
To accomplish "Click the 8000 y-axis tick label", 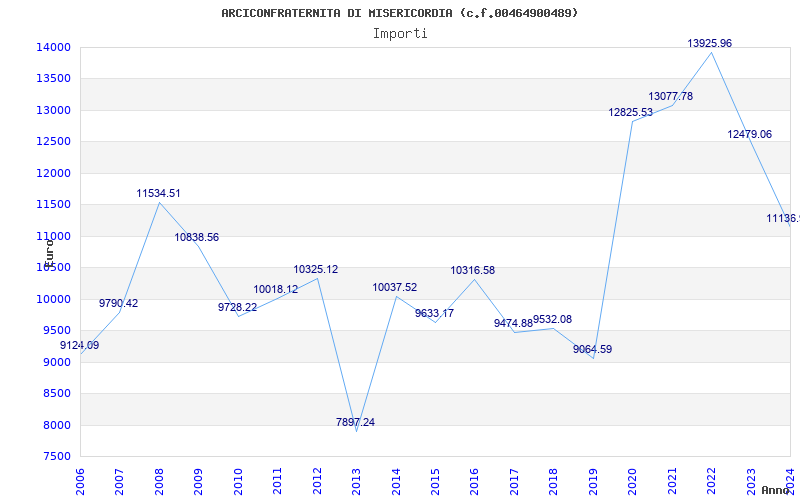I will pos(56,425).
